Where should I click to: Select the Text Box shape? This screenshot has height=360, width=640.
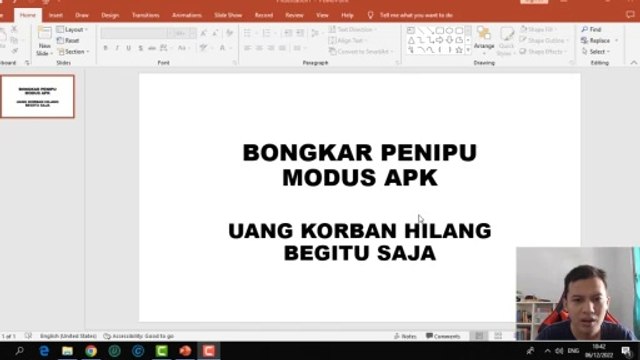coord(411,31)
